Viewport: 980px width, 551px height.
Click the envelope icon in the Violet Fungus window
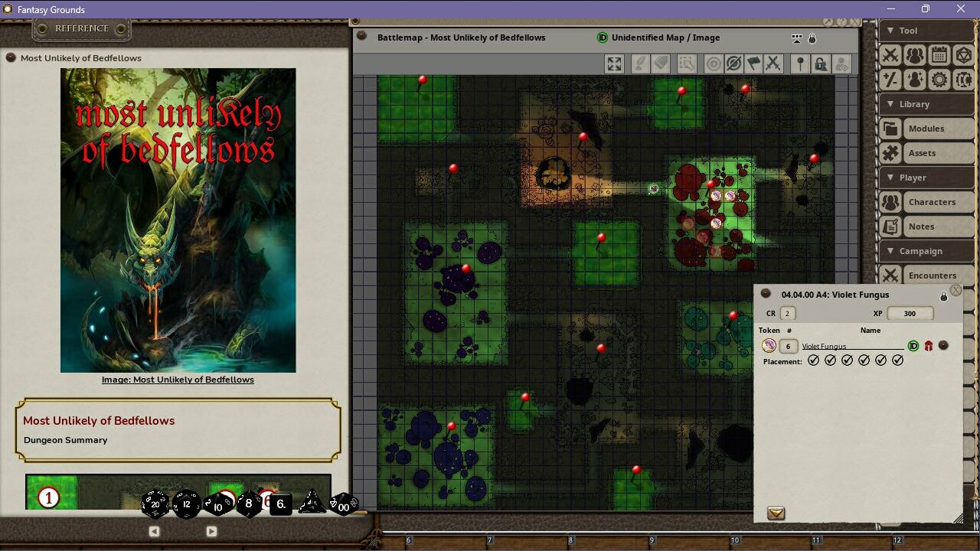tap(776, 514)
